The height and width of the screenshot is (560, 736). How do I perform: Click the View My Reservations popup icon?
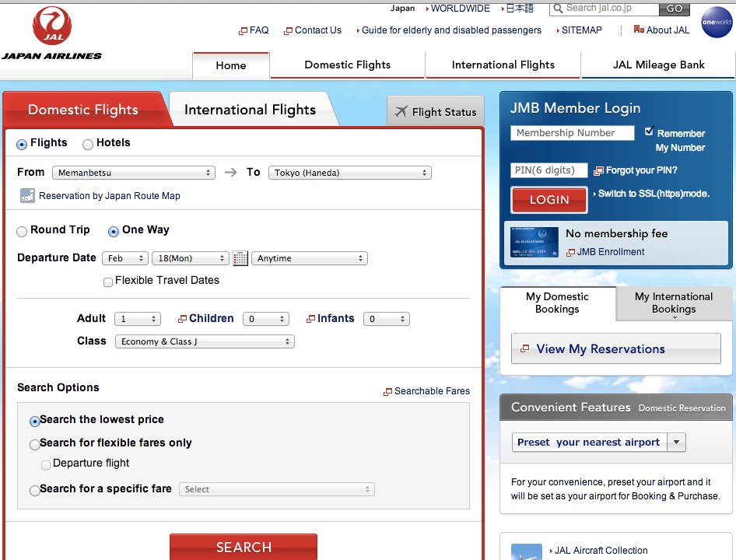click(525, 348)
